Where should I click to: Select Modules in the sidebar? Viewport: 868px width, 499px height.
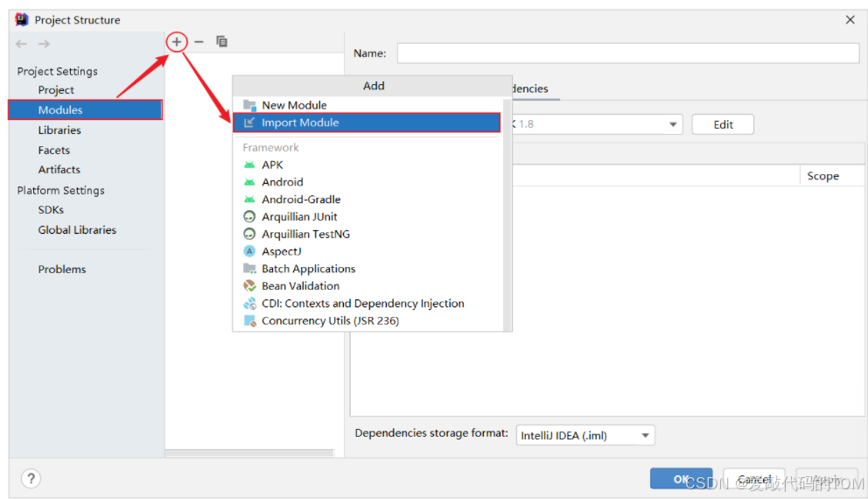(x=85, y=109)
